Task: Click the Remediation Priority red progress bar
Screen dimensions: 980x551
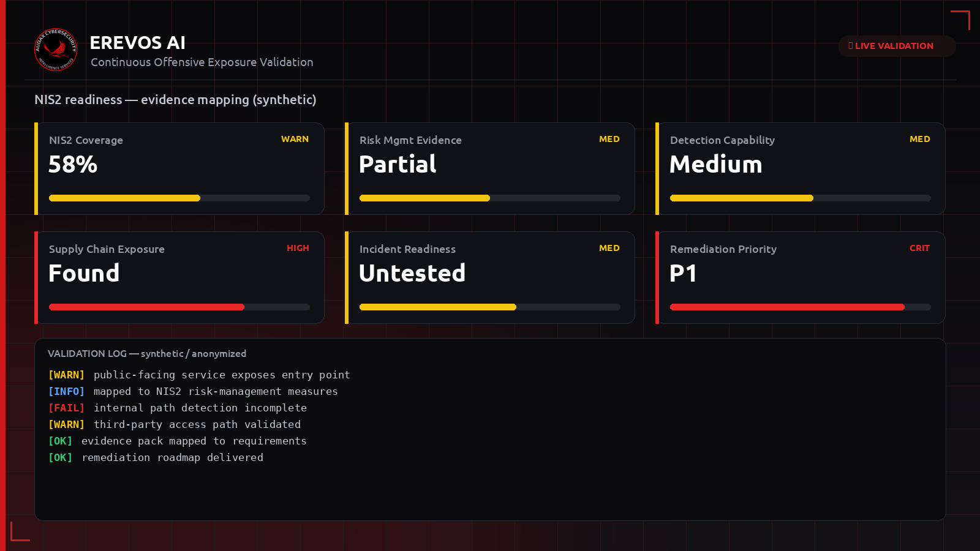Action: (x=801, y=307)
